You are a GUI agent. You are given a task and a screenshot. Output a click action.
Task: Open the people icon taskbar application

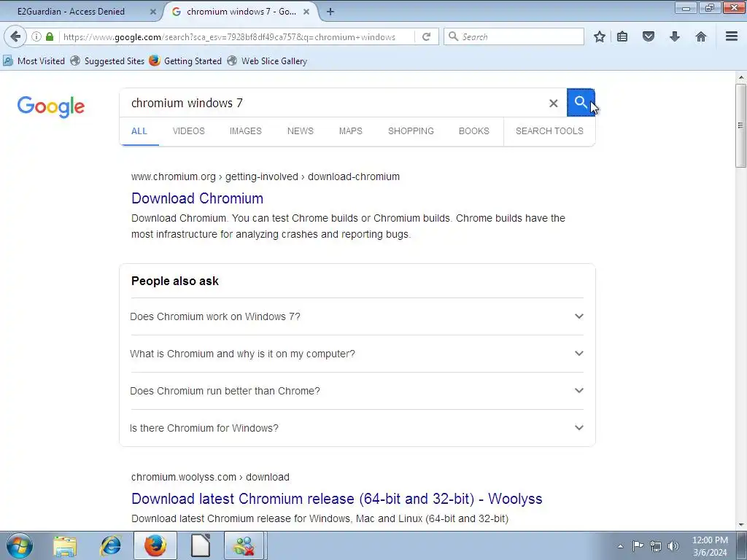point(245,545)
